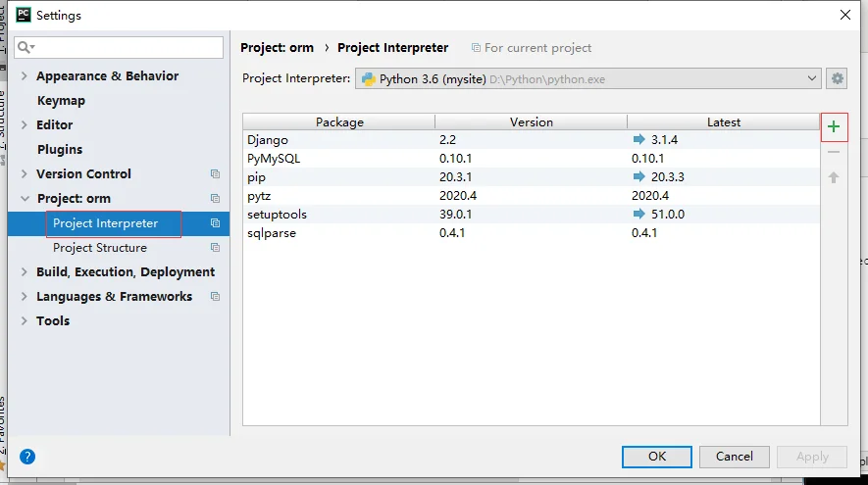Click the update arrow beside Django 3.1.4
This screenshot has height=485, width=868.
pyautogui.click(x=638, y=139)
